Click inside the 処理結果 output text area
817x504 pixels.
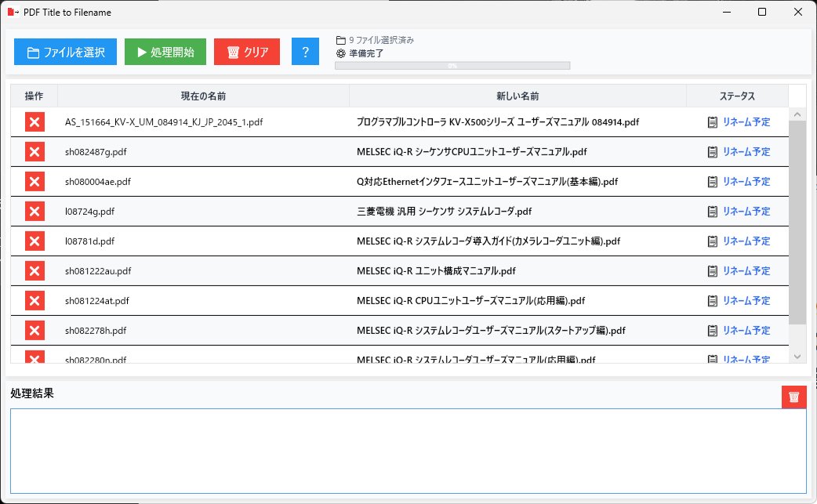point(408,451)
